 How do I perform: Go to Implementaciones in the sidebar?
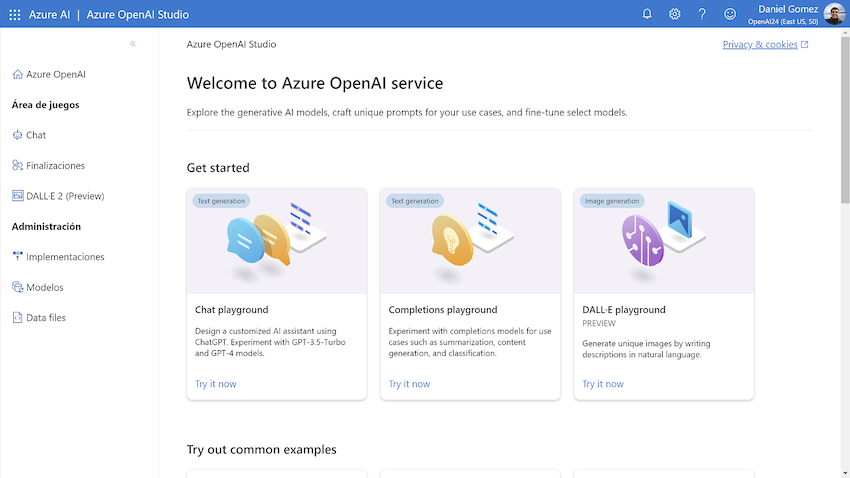click(65, 257)
